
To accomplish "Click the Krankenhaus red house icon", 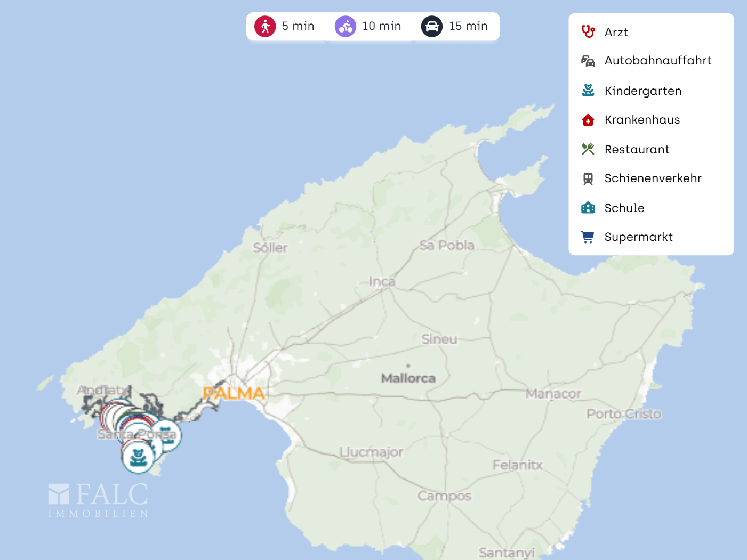I will (x=588, y=120).
